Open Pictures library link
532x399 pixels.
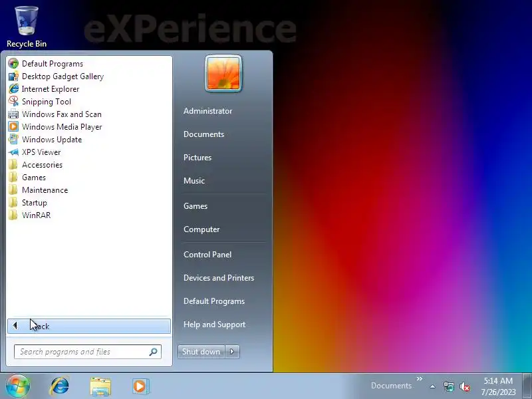(x=198, y=158)
